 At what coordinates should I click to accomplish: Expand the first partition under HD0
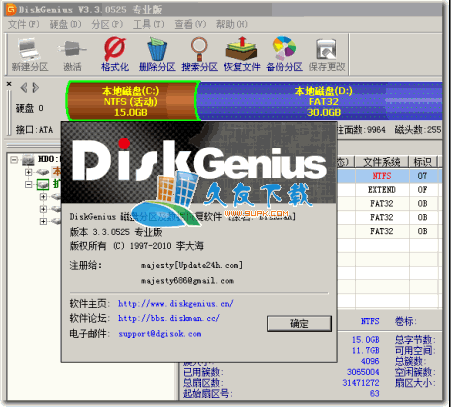point(28,172)
